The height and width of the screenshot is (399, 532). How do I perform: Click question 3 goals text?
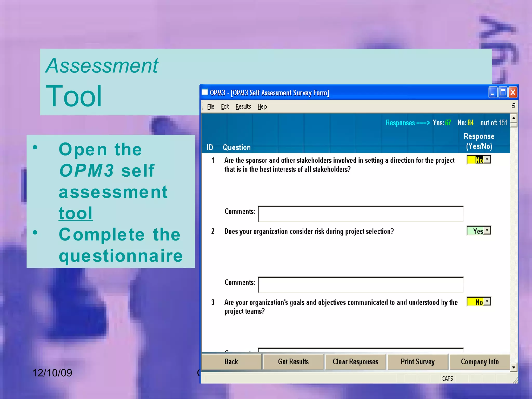(341, 307)
